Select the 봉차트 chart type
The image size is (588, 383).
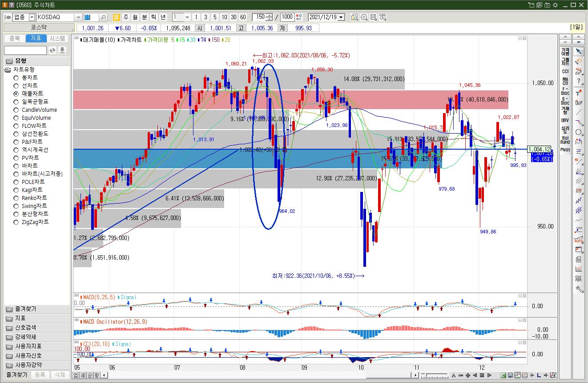click(x=26, y=77)
